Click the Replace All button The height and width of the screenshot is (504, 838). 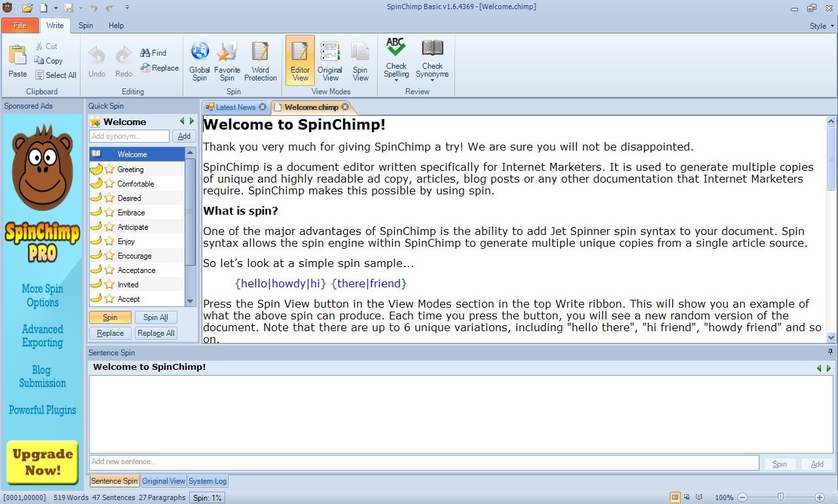pyautogui.click(x=156, y=333)
